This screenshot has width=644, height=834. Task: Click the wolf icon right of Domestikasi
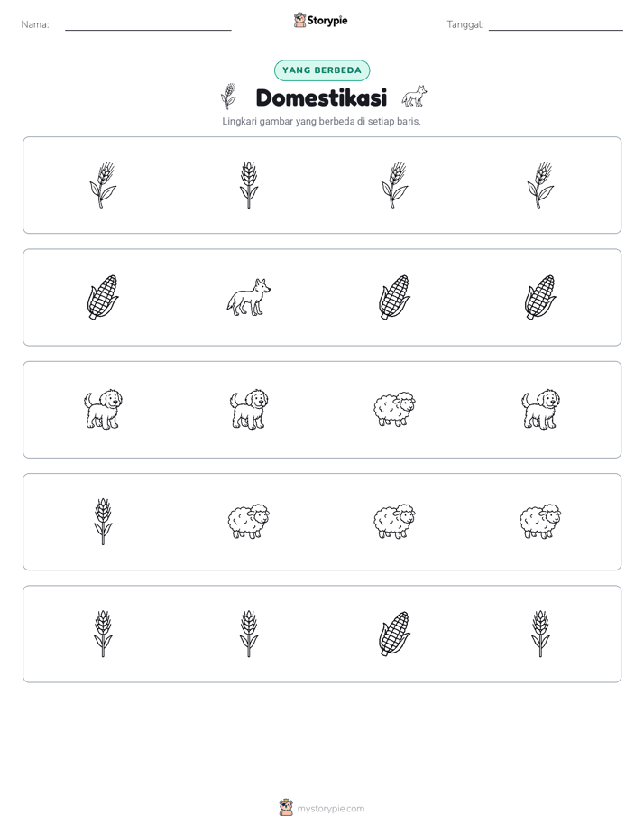415,97
